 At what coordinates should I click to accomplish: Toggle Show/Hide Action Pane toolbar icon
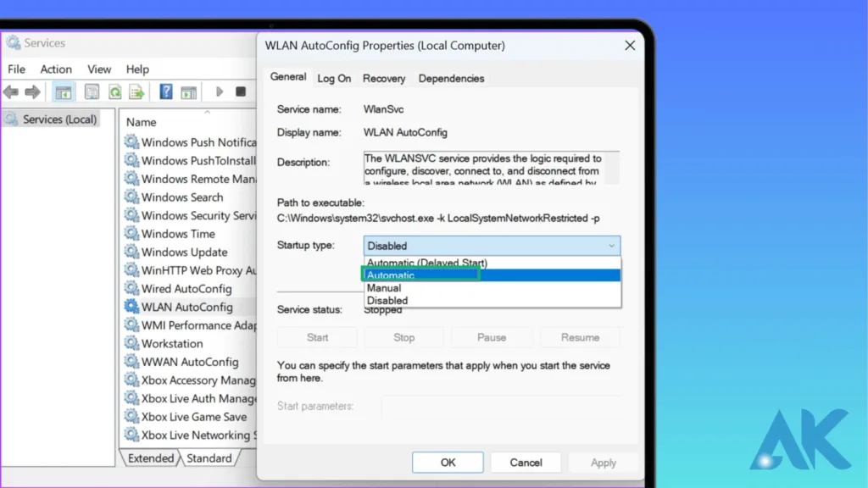point(189,91)
